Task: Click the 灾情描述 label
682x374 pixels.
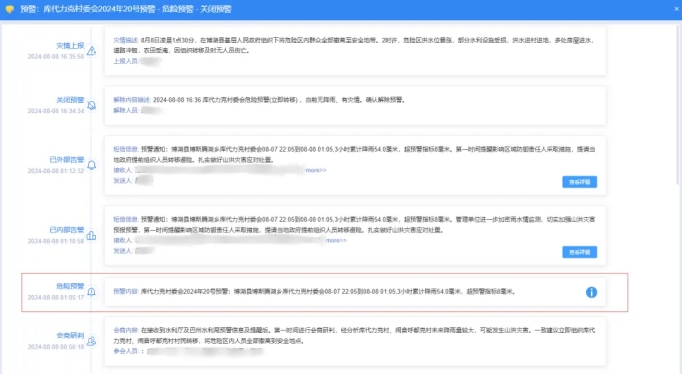Action: [x=126, y=40]
